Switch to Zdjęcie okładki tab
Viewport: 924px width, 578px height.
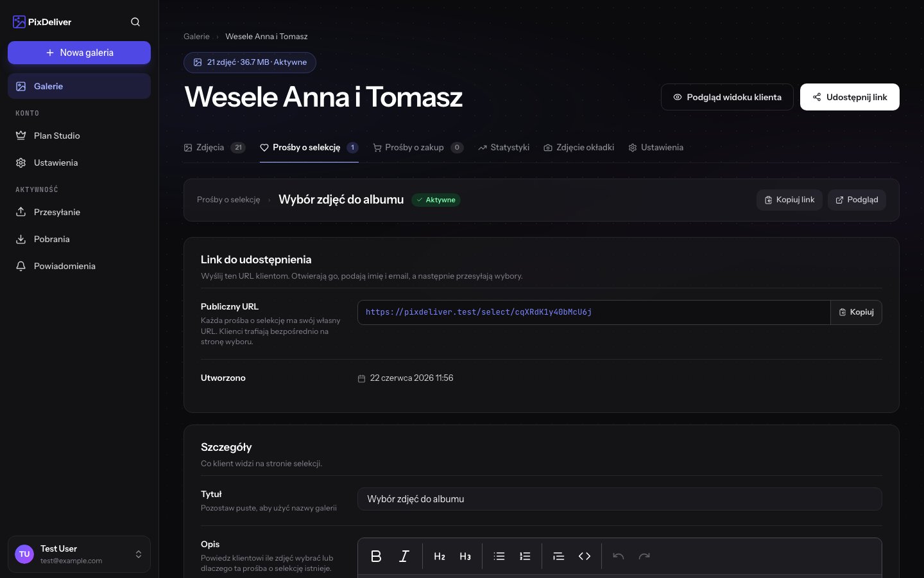tap(579, 148)
